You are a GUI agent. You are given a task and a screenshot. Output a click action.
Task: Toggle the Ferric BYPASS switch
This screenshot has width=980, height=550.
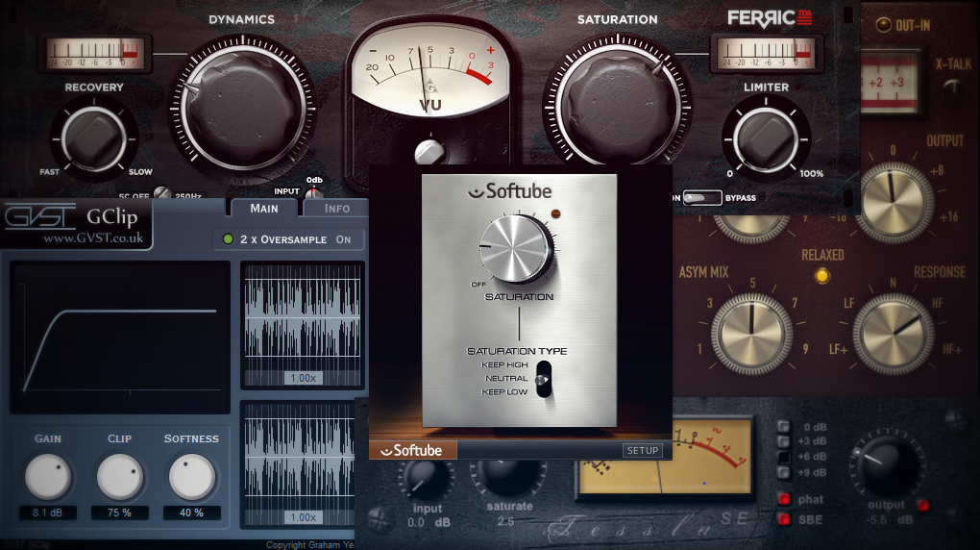click(702, 198)
